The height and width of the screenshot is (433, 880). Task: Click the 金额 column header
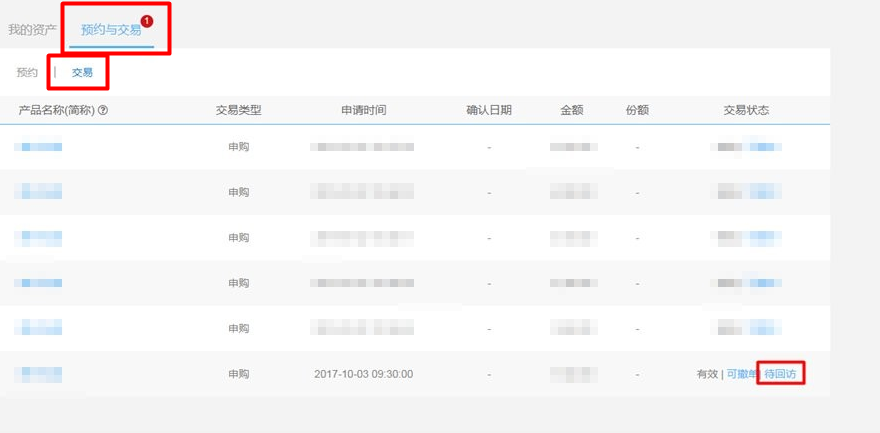coord(572,110)
